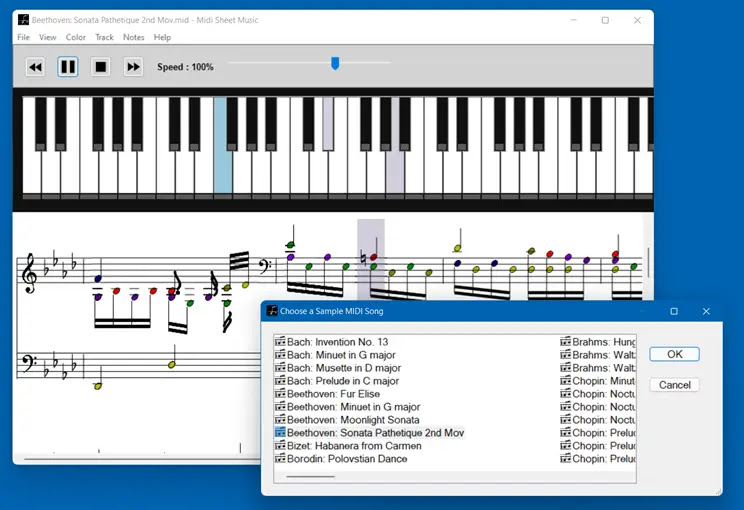744x510 pixels.
Task: Click the MIDI icon beside Bizet: Habanera
Action: point(280,445)
